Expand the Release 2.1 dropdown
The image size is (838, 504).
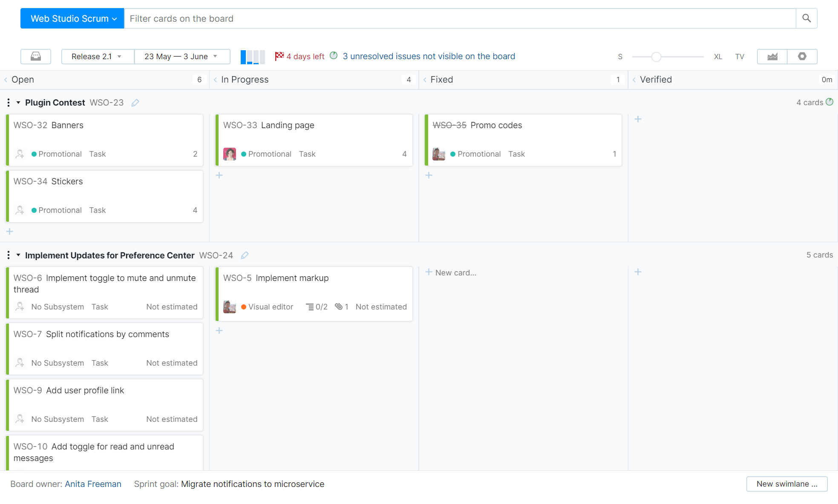(97, 56)
